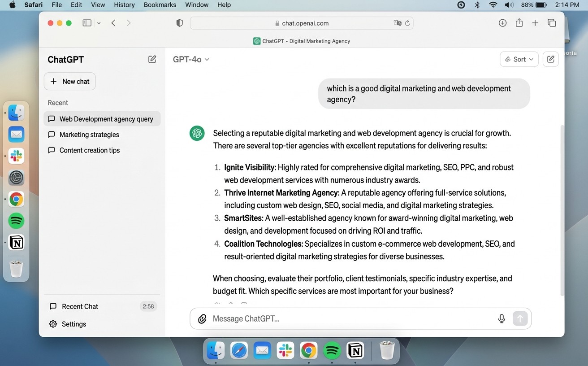Click the ChatGPT logo avatar beside the response
The image size is (588, 366).
[x=197, y=133]
